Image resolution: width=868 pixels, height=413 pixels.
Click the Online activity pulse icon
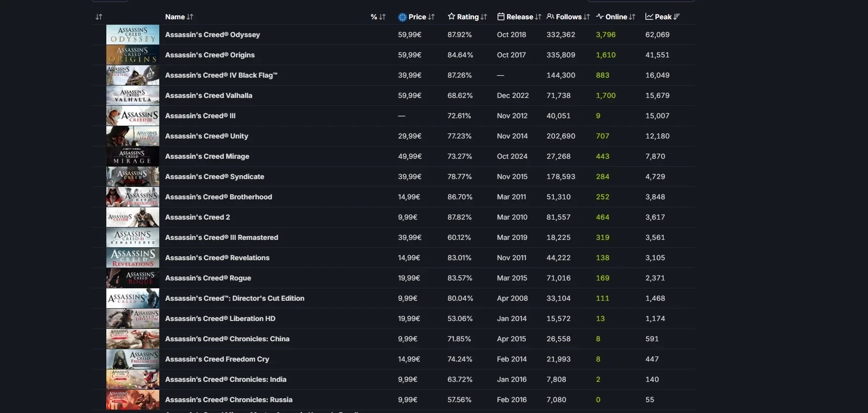click(599, 17)
